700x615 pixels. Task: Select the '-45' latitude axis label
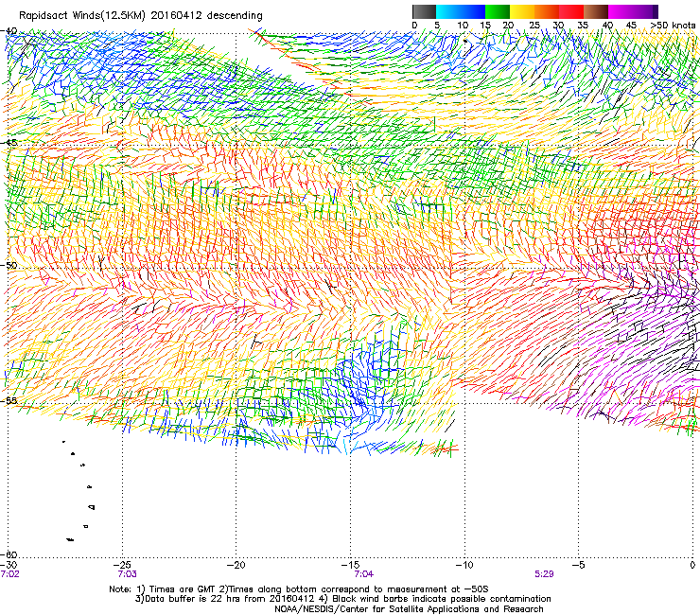[9, 143]
